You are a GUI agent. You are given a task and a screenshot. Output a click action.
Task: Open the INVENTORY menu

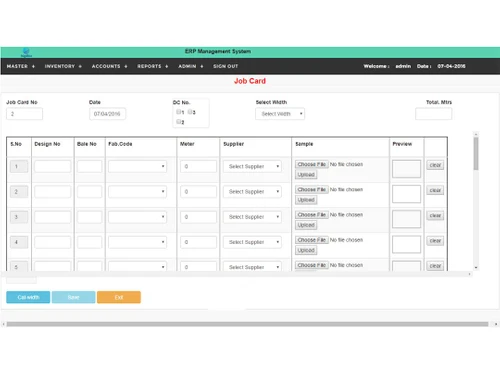coord(63,66)
